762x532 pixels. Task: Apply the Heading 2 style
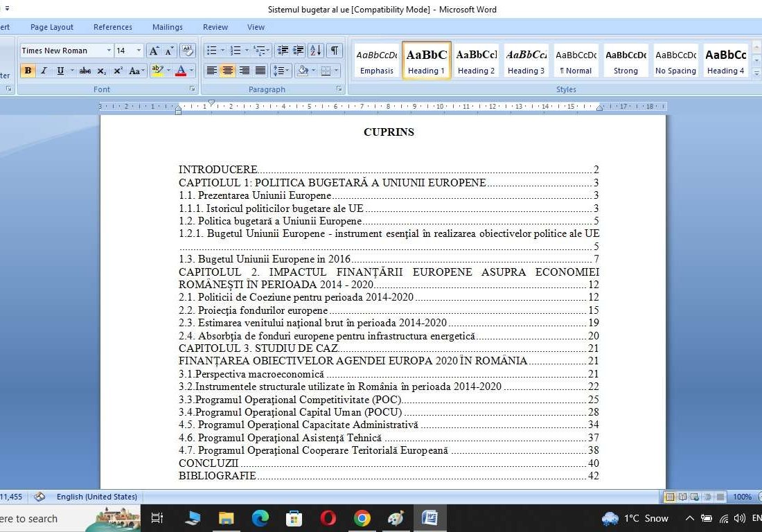point(476,60)
